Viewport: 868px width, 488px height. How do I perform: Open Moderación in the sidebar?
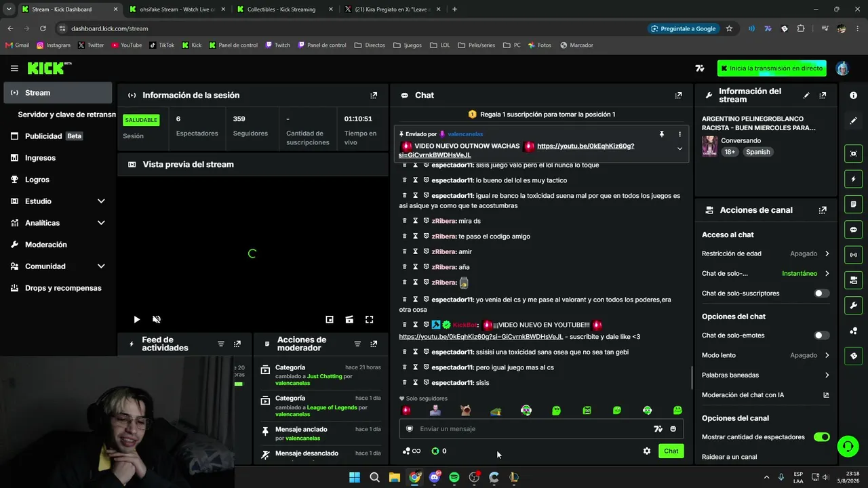58,245
